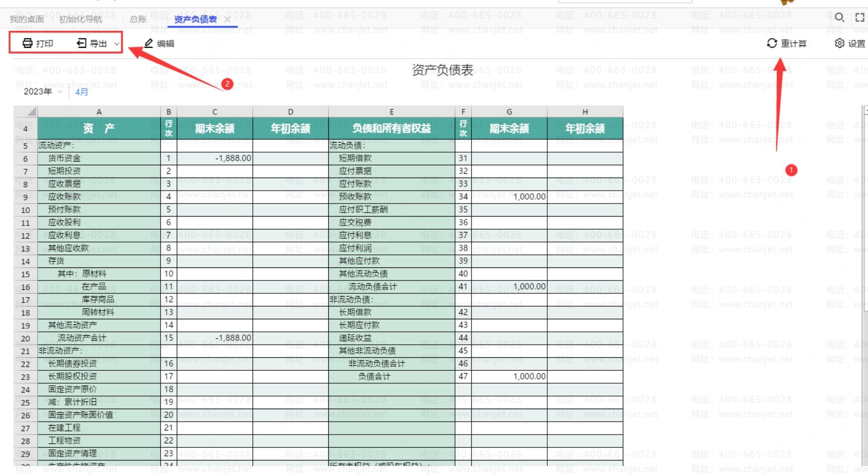The image size is (868, 476).
Task: Click 期末余额 header in column C
Action: (215, 128)
